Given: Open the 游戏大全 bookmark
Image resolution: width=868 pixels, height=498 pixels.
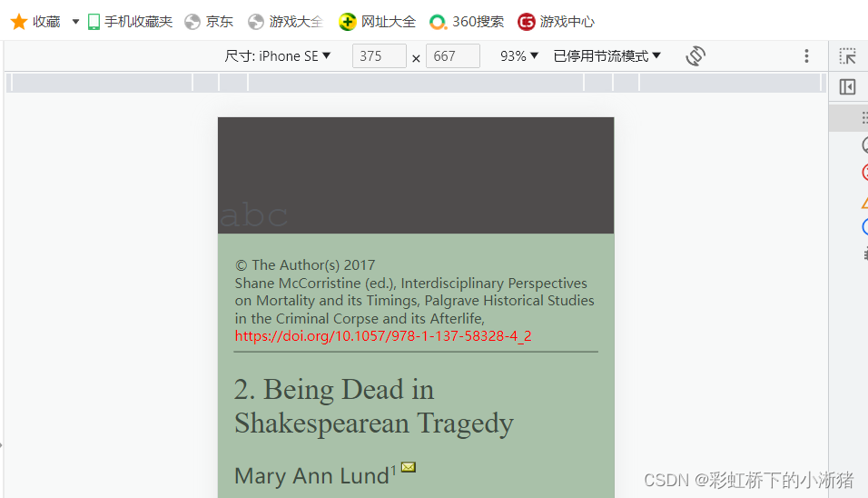Looking at the screenshot, I should click(x=285, y=22).
